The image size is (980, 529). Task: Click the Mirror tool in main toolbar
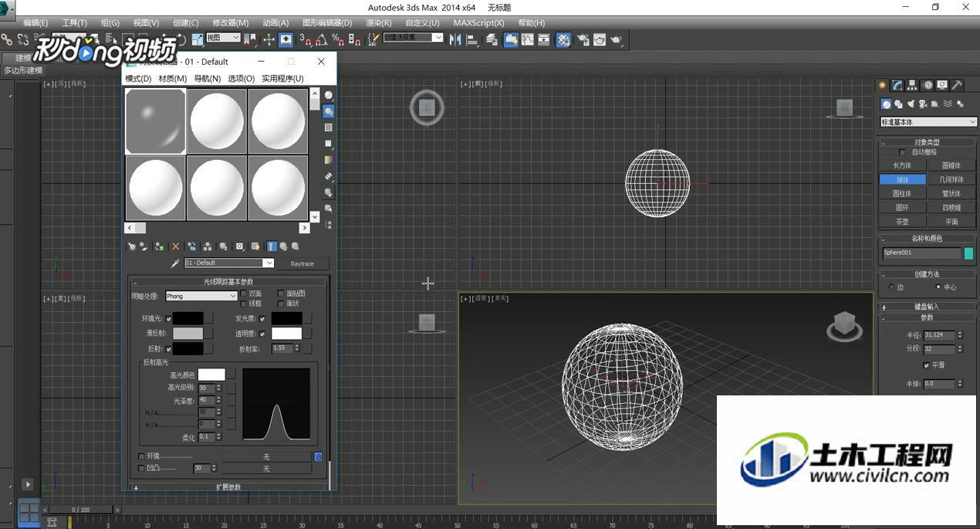455,39
